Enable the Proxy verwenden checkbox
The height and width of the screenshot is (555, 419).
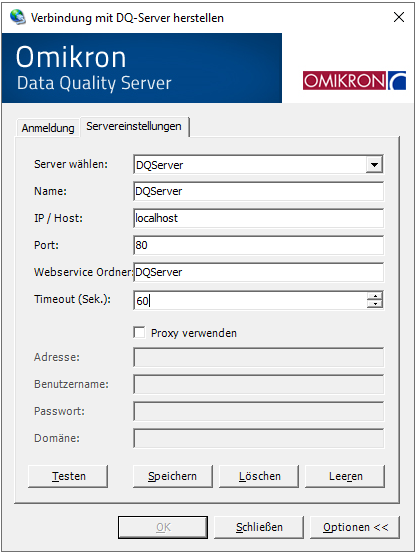click(139, 333)
